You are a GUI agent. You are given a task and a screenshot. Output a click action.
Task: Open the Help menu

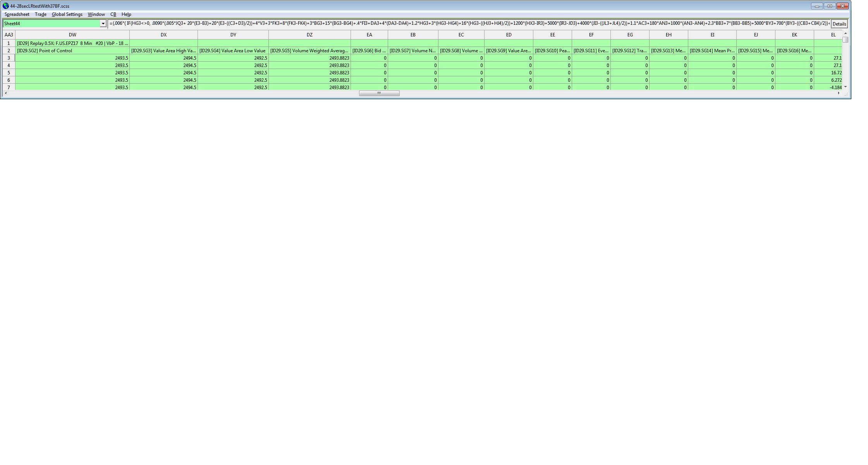tap(126, 14)
